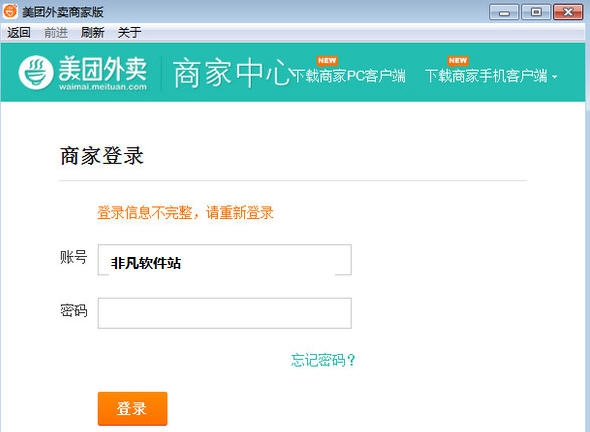Click the waimai.meituan.com text in logo
590x432 pixels.
(103, 87)
